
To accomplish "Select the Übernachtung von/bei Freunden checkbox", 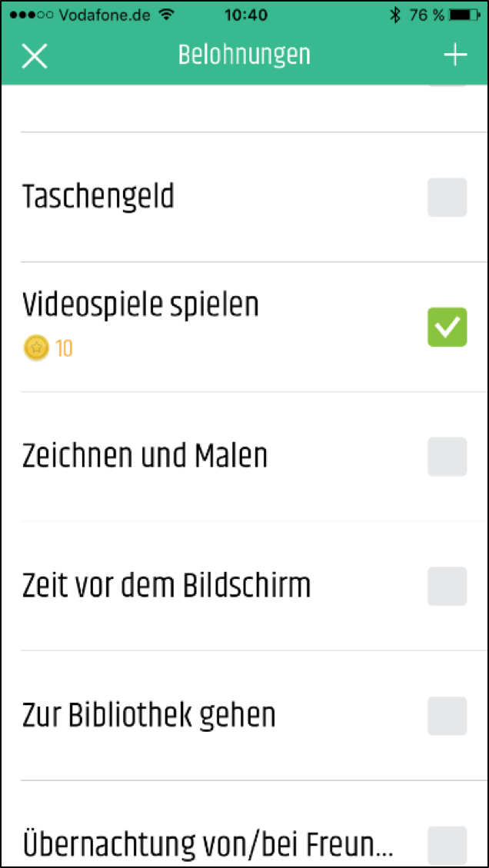I will click(x=447, y=844).
